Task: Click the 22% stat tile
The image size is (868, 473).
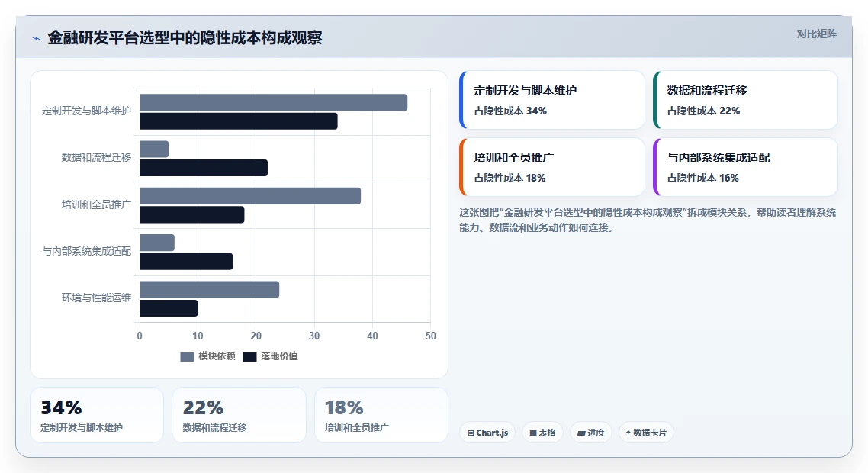Action: coord(240,415)
